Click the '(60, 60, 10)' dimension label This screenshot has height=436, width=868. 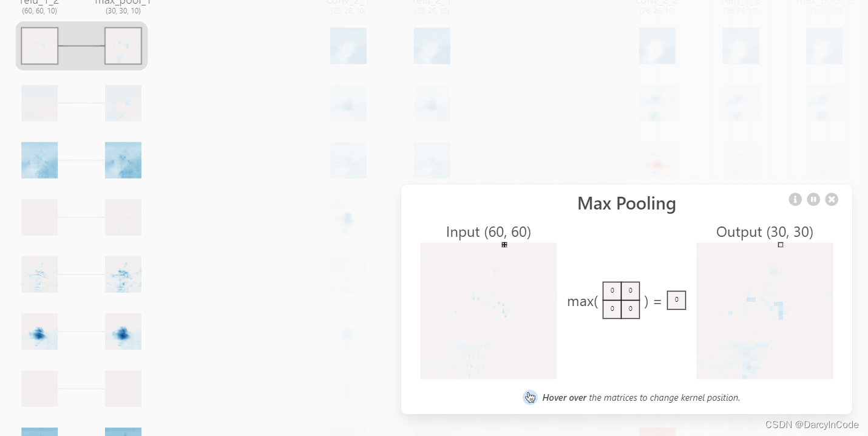[39, 11]
